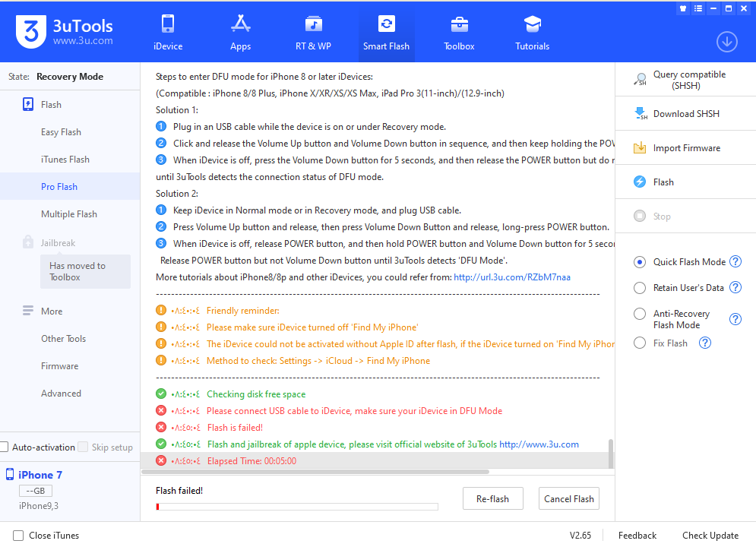Click warning icon beside 'Friendly reminder'
Screen dimensions: 756x547
pyautogui.click(x=161, y=311)
